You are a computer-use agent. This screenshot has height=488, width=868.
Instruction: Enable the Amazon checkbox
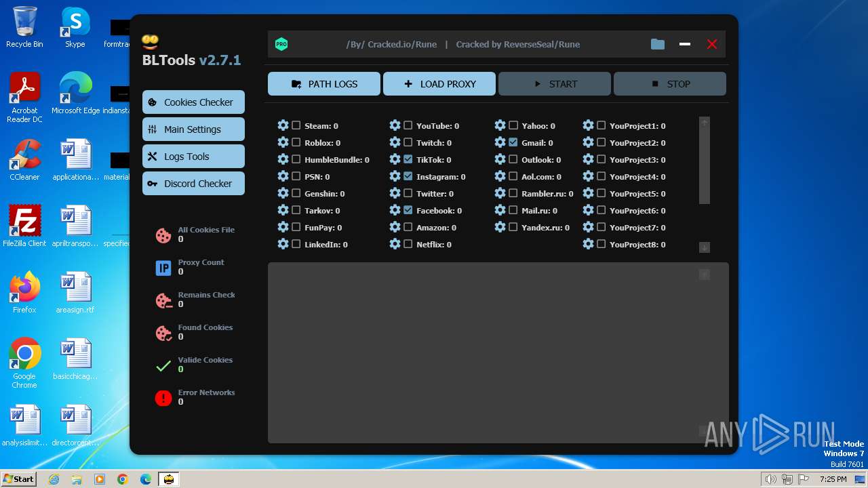click(x=408, y=227)
